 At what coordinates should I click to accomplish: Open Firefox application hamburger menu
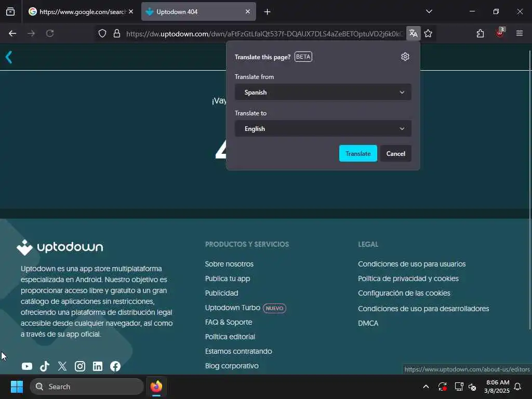click(x=520, y=33)
